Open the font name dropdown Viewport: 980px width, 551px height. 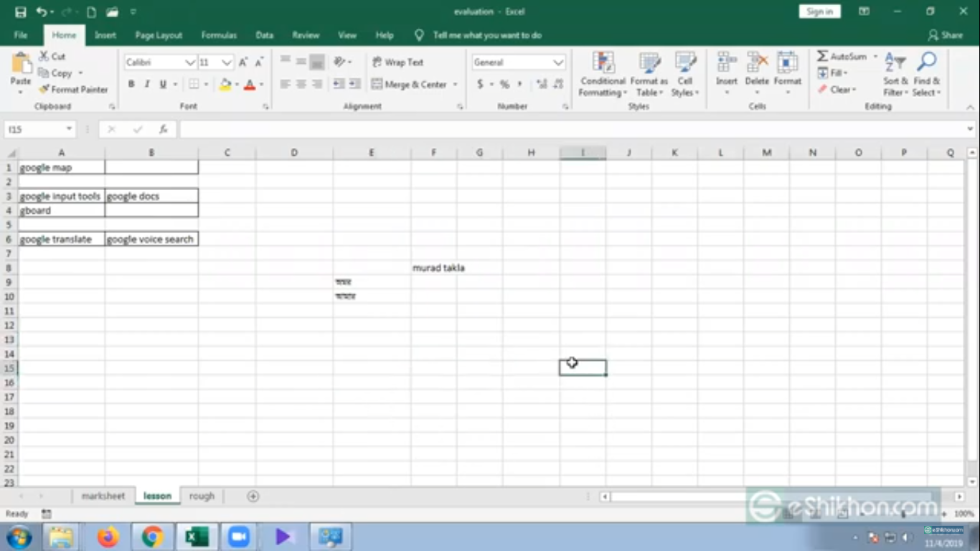190,63
